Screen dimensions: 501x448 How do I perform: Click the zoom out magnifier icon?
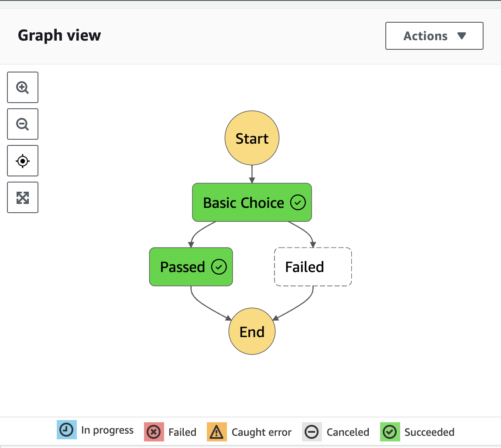coord(23,124)
